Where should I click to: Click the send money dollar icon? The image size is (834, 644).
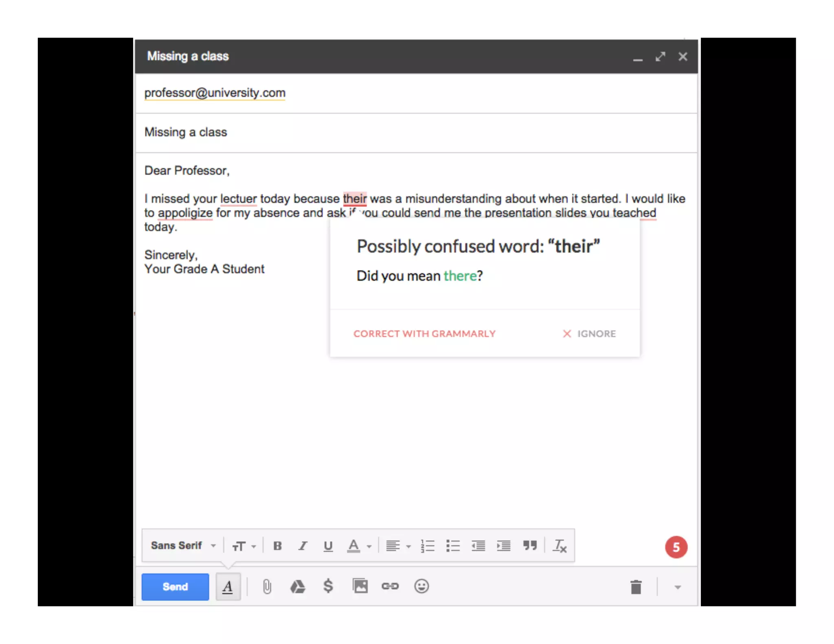[328, 586]
